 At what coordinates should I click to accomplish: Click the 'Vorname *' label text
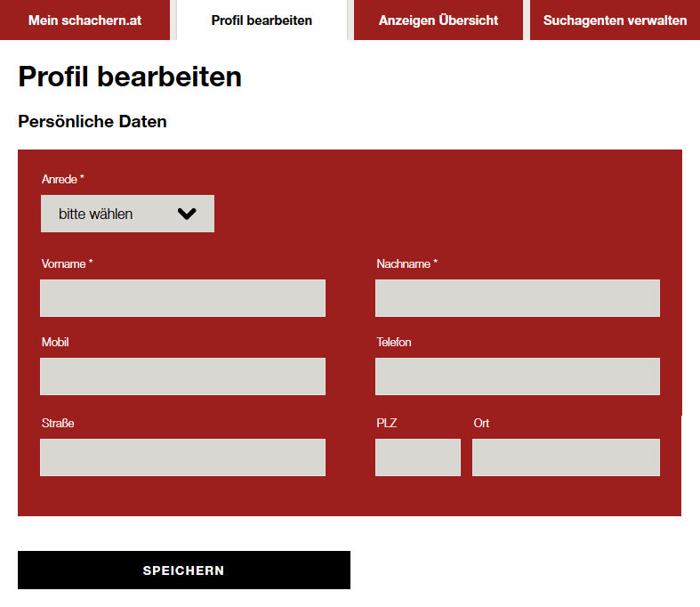[67, 264]
